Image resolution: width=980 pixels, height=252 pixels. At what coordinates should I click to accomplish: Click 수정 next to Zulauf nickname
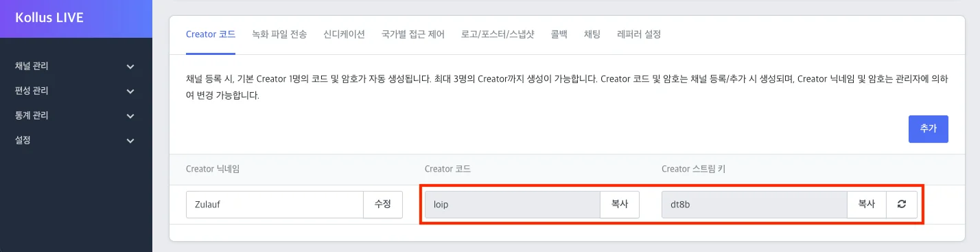point(382,205)
